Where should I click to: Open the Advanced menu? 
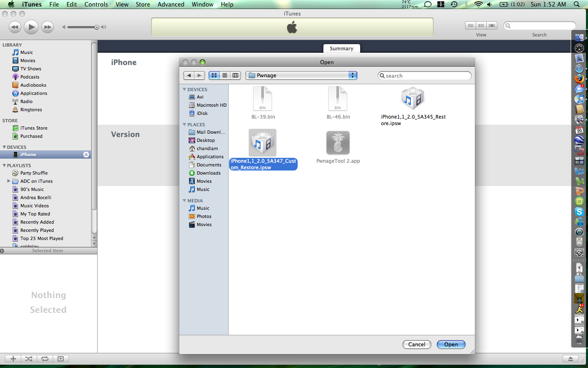[171, 4]
